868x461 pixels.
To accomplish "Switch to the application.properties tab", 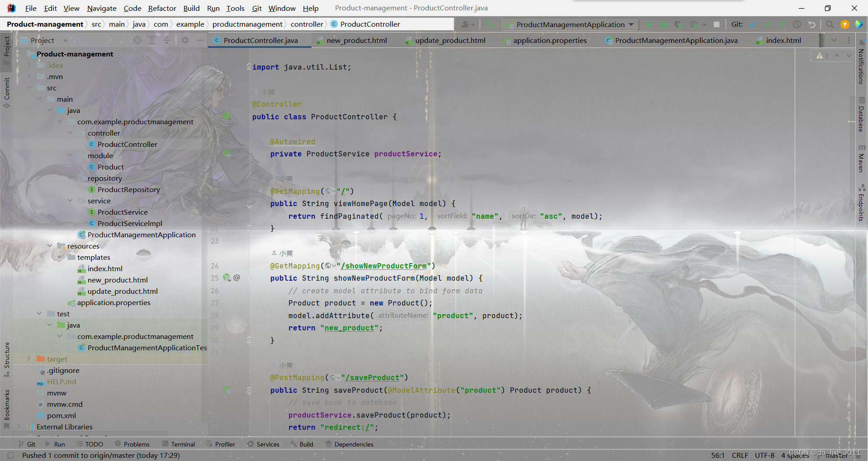I will (545, 40).
